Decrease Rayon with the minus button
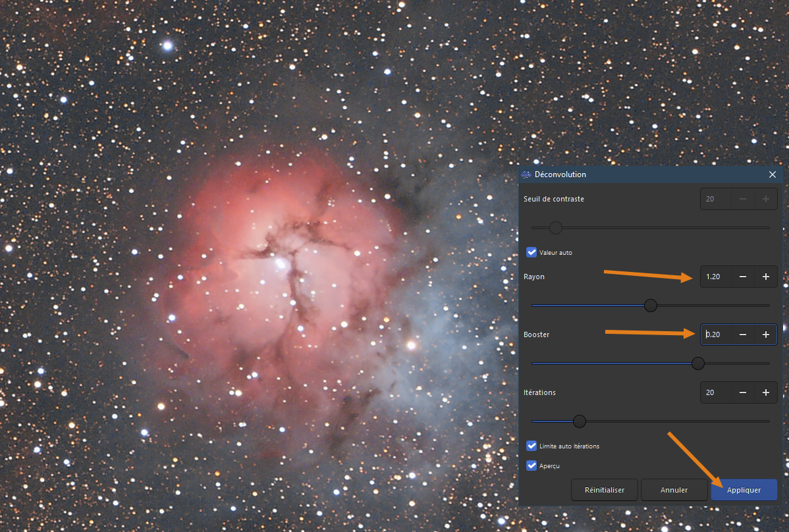This screenshot has width=789, height=532. [x=743, y=277]
